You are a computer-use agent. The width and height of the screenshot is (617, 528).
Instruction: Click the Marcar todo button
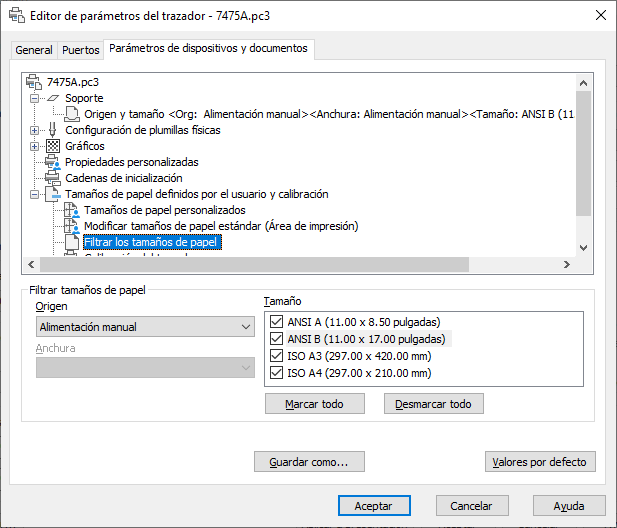[314, 404]
